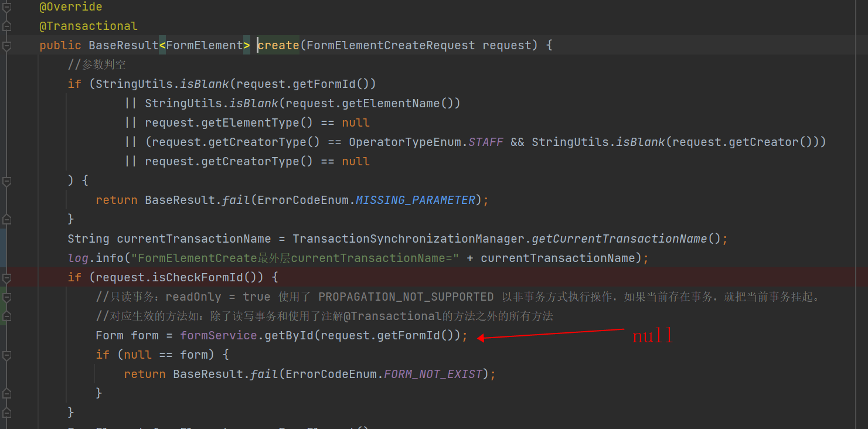Click the green added-lines gutter marker

[x=3, y=306]
